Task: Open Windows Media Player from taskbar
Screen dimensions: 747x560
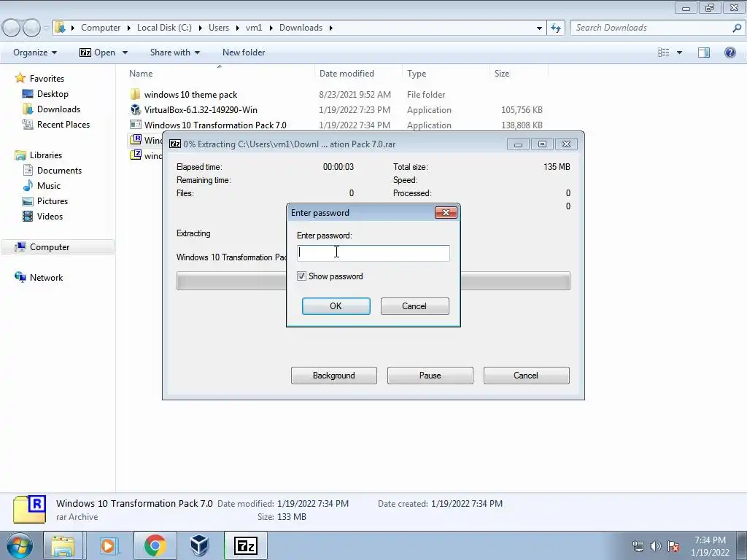Action: click(108, 545)
